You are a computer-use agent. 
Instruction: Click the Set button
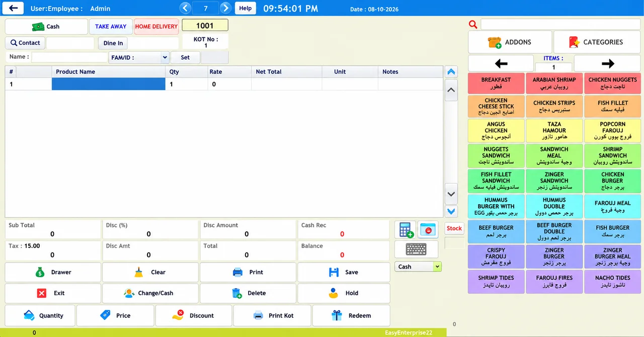coord(185,57)
